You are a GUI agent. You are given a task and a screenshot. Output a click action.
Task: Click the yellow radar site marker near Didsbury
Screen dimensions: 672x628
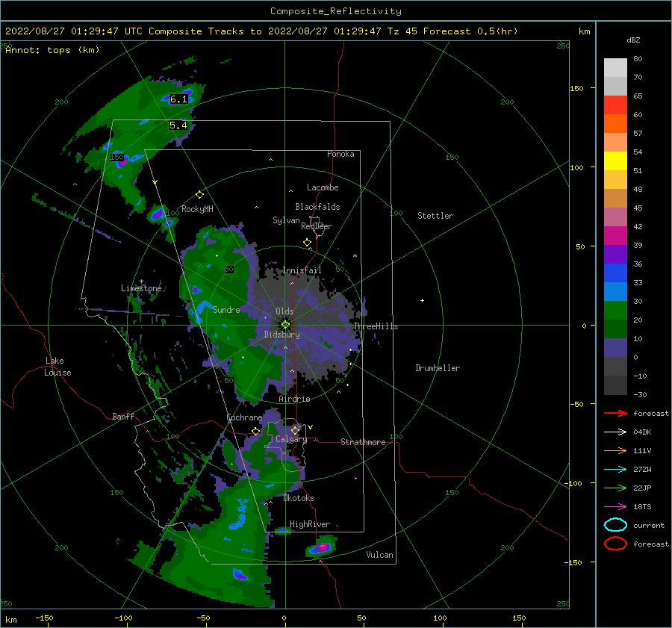click(x=285, y=325)
